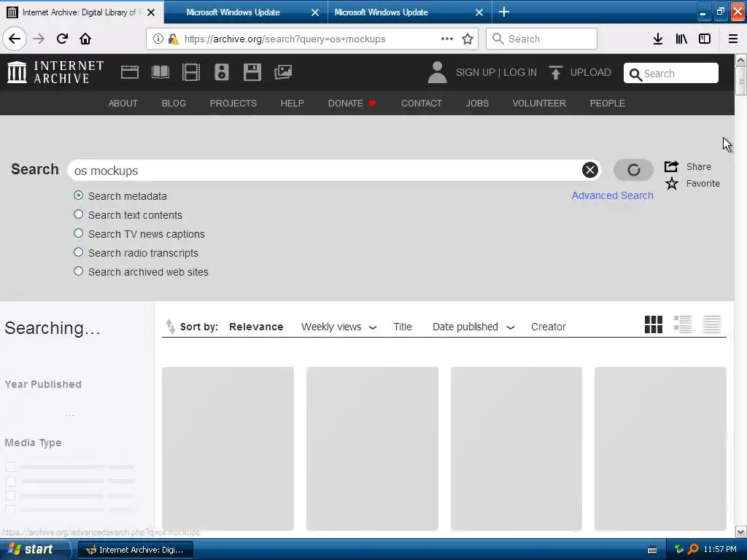
Task: Click the Favorite star icon
Action: [672, 183]
